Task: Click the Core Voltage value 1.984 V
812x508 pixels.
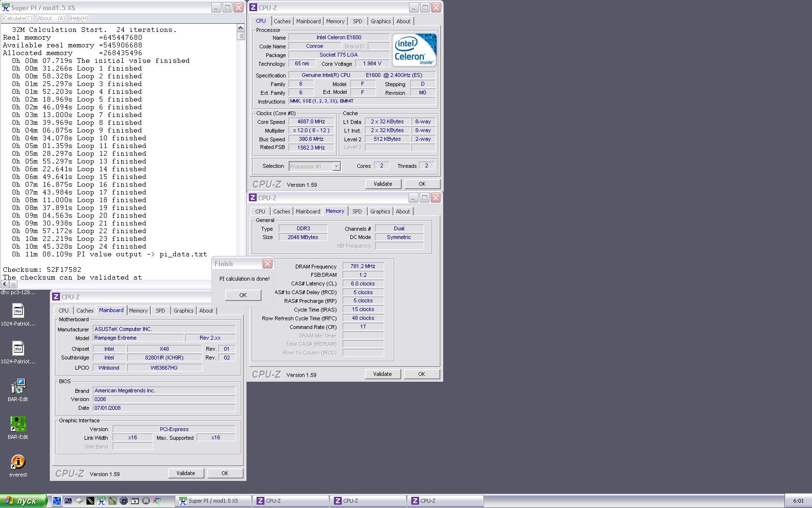Action: [x=372, y=64]
